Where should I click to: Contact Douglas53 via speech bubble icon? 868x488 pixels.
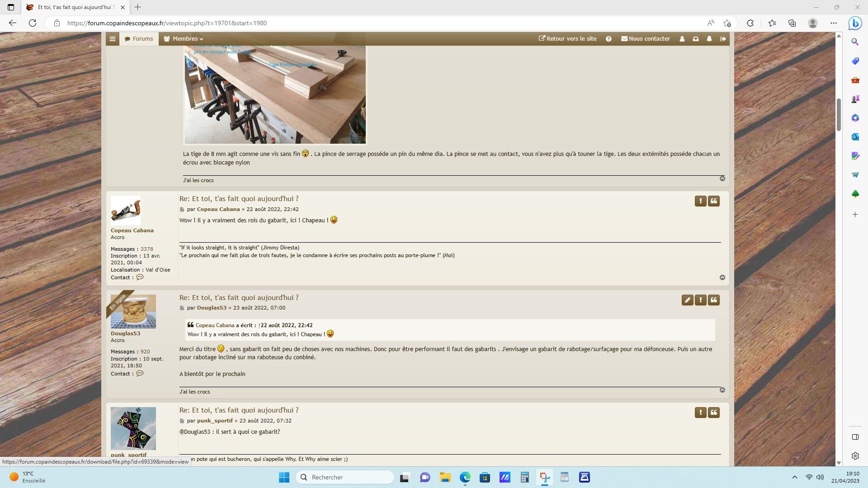(140, 374)
